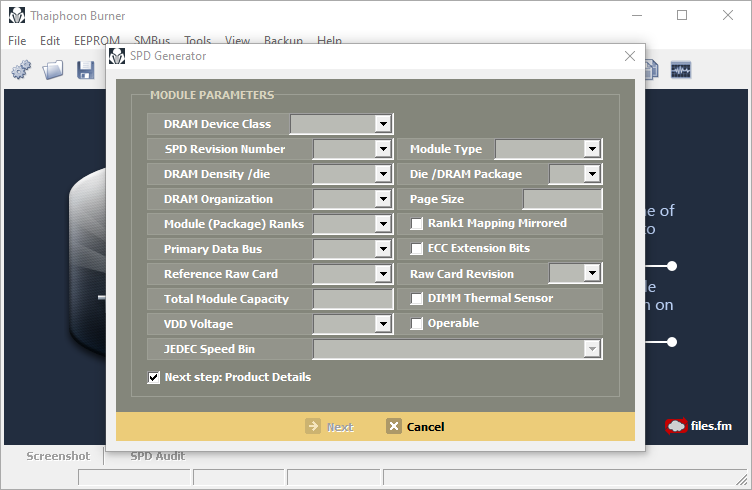Minimize the Thaiphoon Burner window

[637, 15]
